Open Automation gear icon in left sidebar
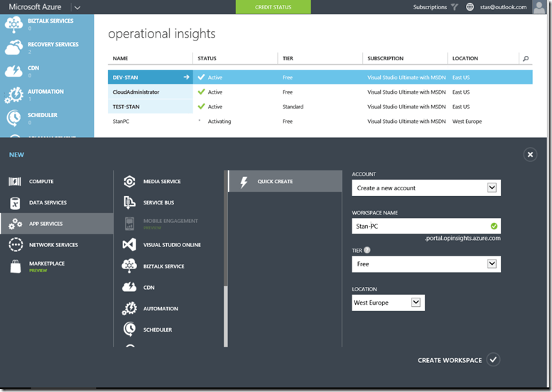The width and height of the screenshot is (552, 392). 13,94
